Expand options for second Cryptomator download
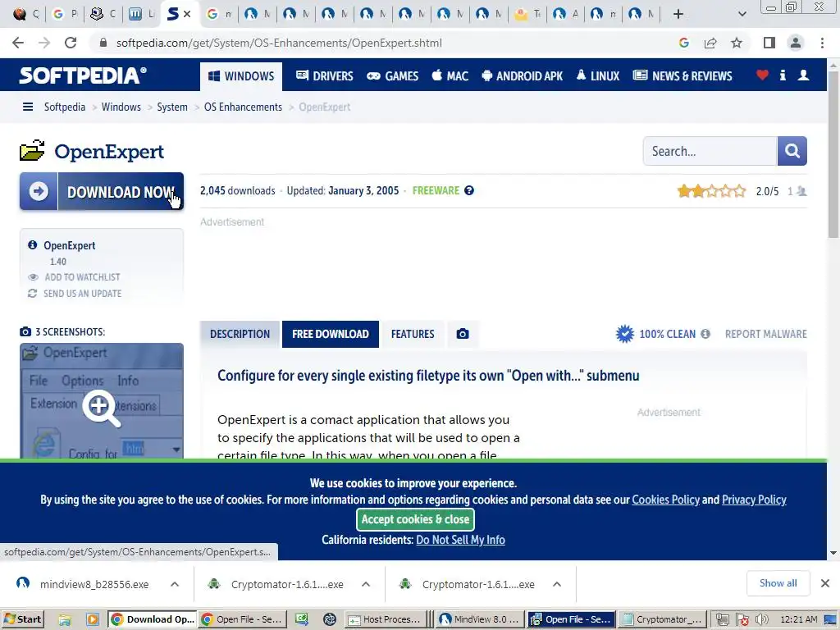 click(x=557, y=584)
